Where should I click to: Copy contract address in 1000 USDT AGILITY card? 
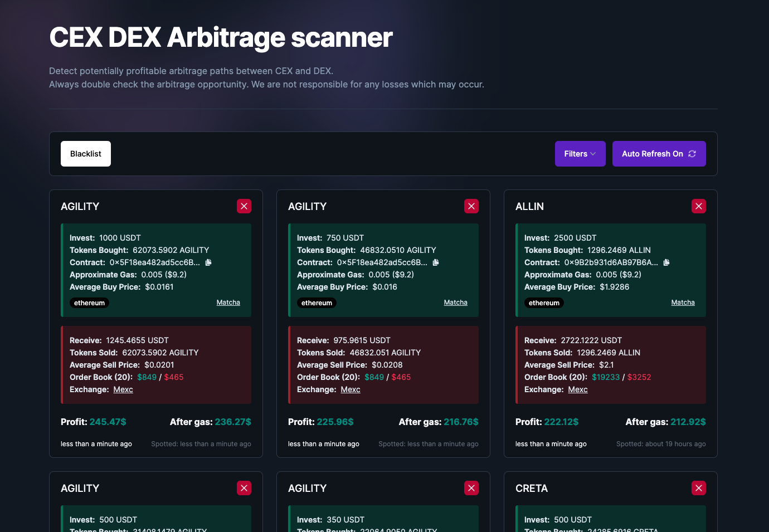208,262
